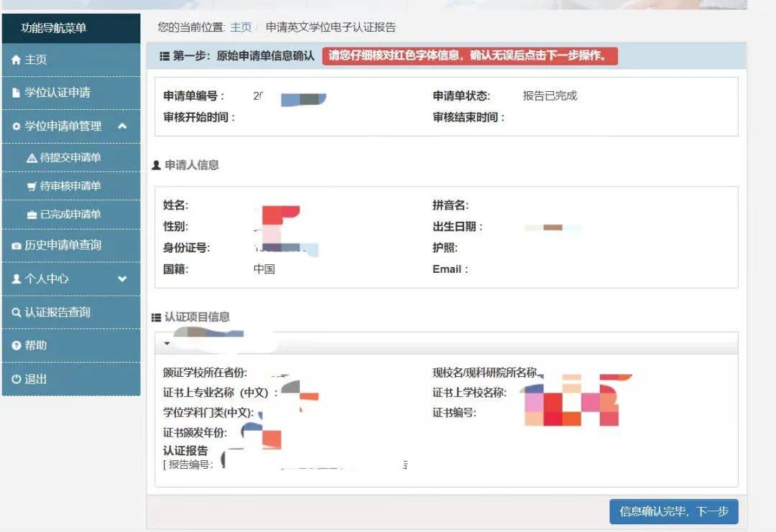776x532 pixels.
Task: Click the question mark icon beside 帮助
Action: coord(17,346)
